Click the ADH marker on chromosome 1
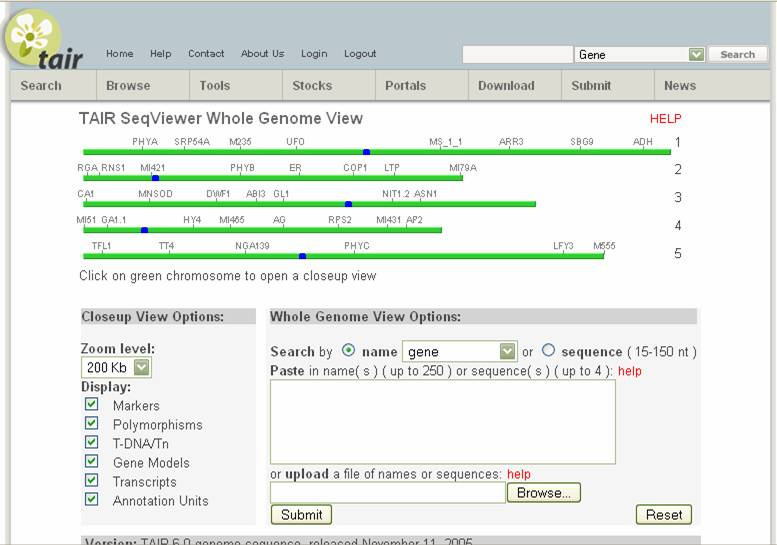 643,142
